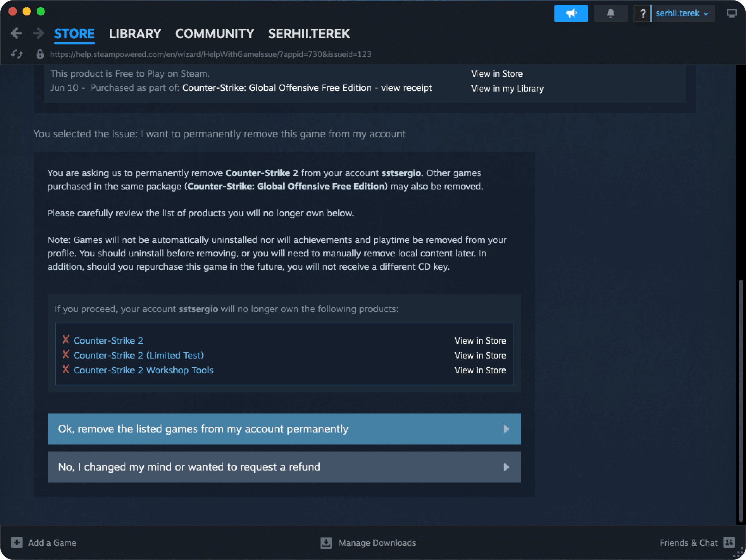Viewport: 746px width, 560px height.
Task: Open the COMMUNITY section
Action: 215,33
